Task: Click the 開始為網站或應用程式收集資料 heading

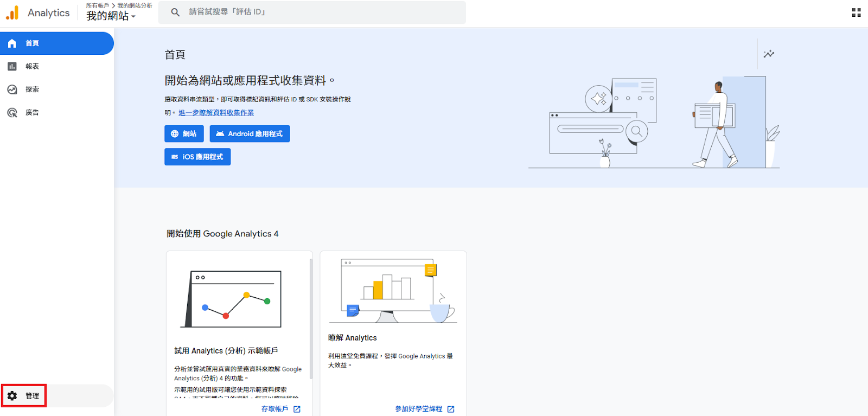Action: (250, 80)
